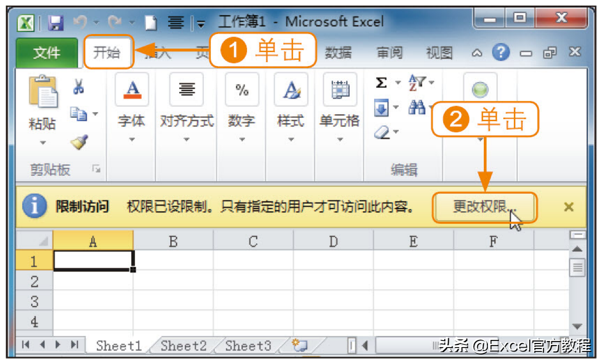This screenshot has height=364, width=602.
Task: Expand the 字体 group dropdown
Action: coord(132,140)
